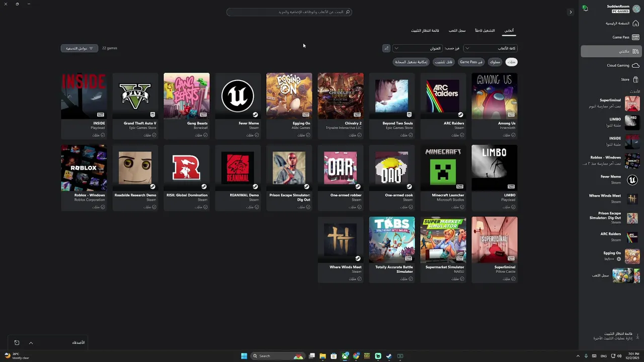Click the 'Roadside Research Demo' title text
The image size is (644, 362).
135,195
